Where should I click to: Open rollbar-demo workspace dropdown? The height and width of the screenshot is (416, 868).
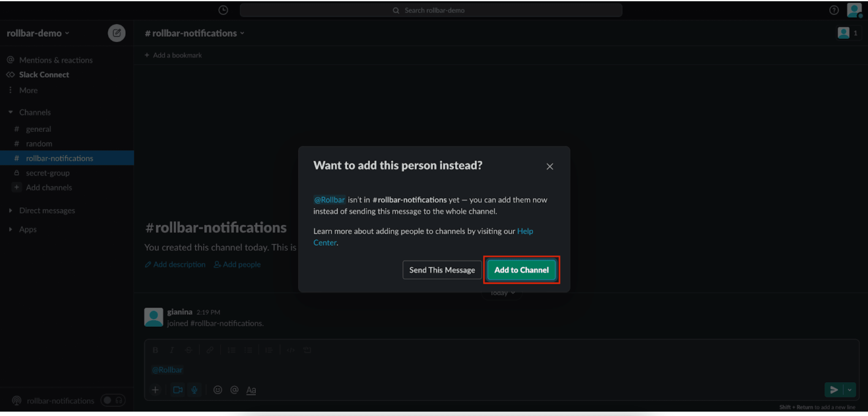(x=38, y=33)
